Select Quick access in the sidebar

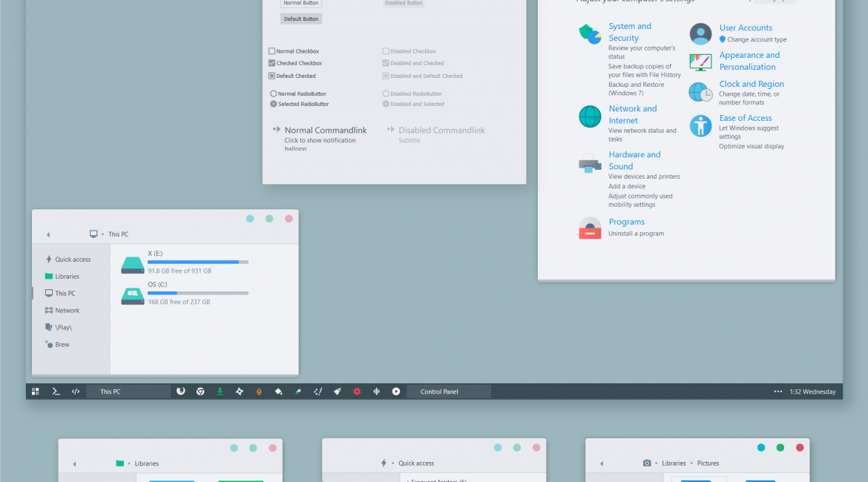coord(71,259)
